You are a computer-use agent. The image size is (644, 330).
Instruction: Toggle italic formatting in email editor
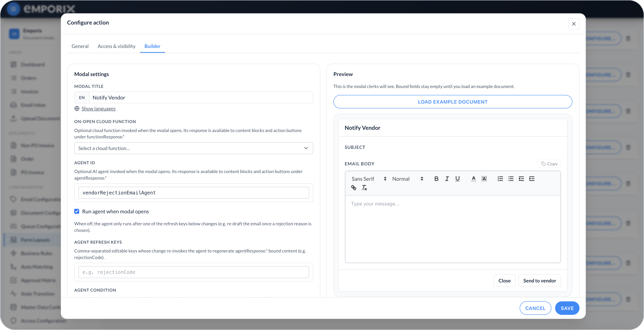click(x=447, y=179)
